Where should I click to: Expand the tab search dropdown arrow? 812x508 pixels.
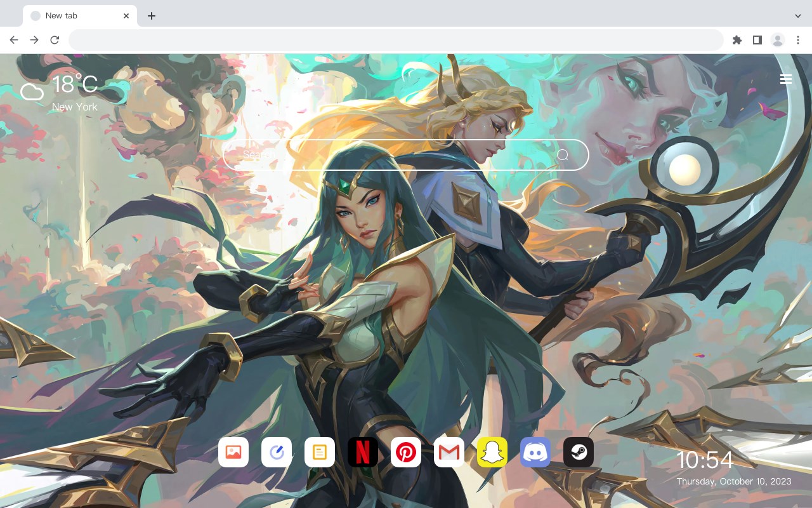[x=798, y=16]
